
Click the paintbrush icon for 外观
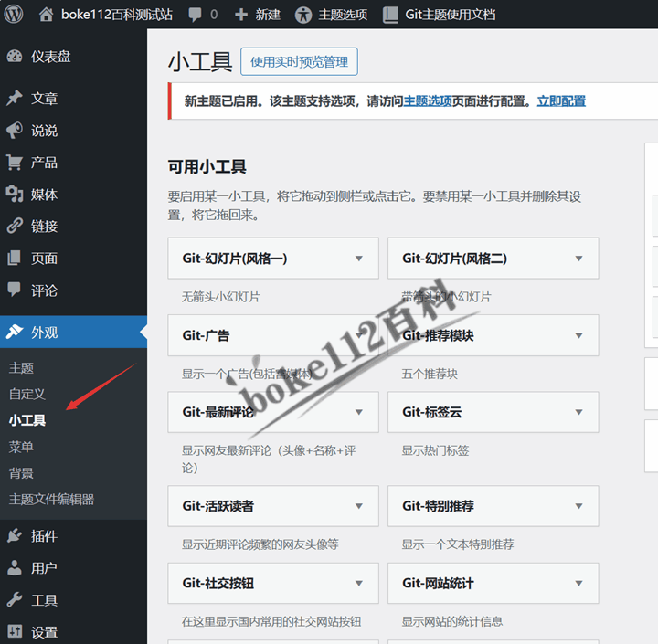tap(15, 332)
